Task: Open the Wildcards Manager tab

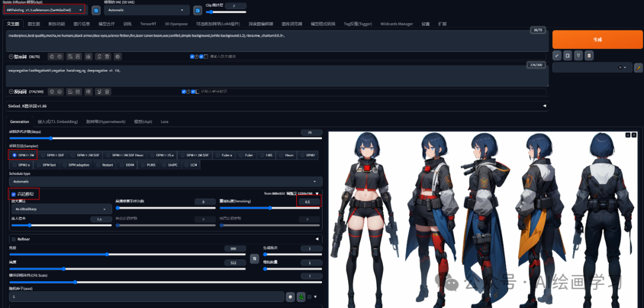Action: [397, 24]
